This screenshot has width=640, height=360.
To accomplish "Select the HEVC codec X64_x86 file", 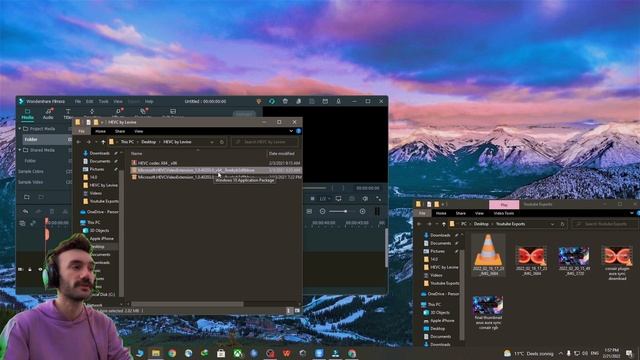I will click(158, 163).
